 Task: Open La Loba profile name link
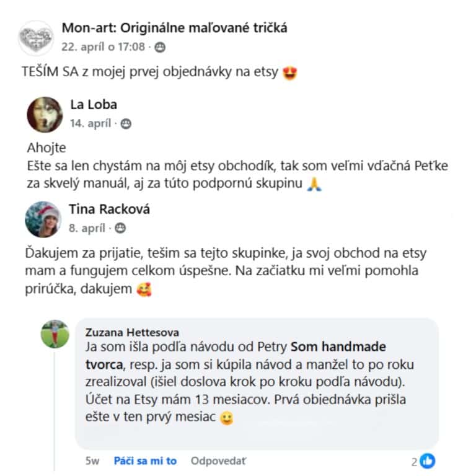point(94,104)
